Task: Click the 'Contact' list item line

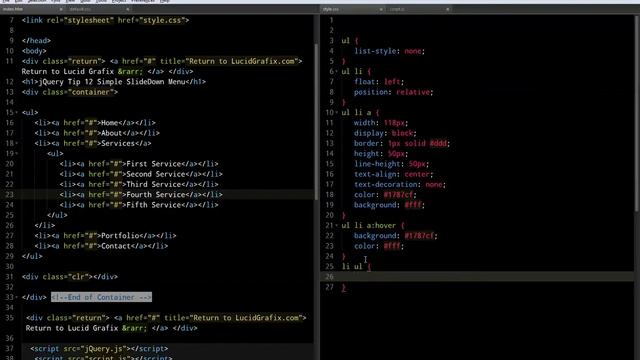Action: (101, 246)
